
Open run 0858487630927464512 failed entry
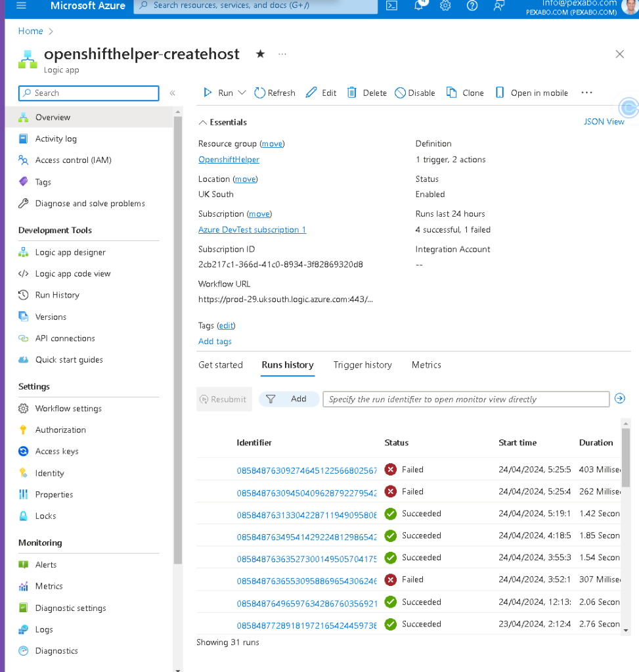click(307, 470)
